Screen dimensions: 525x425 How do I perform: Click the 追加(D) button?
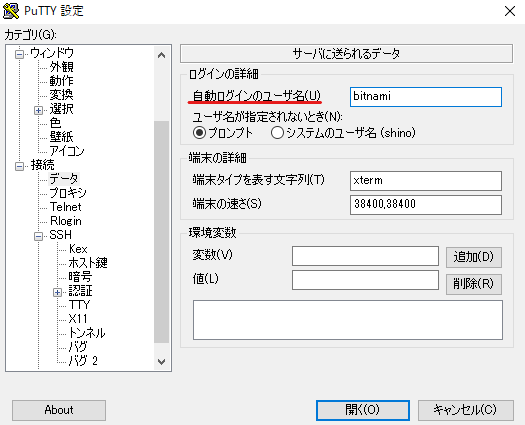(x=473, y=257)
